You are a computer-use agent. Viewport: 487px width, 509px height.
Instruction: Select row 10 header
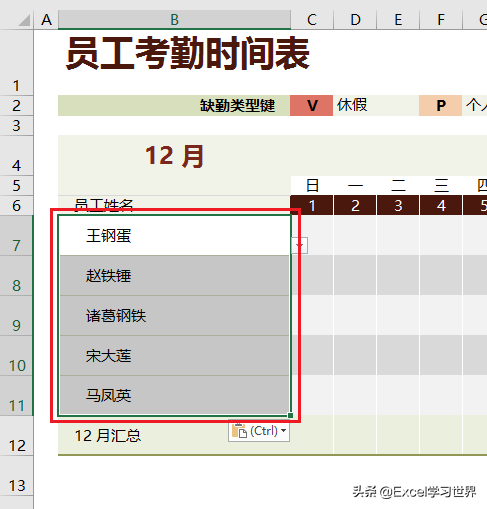(16, 356)
